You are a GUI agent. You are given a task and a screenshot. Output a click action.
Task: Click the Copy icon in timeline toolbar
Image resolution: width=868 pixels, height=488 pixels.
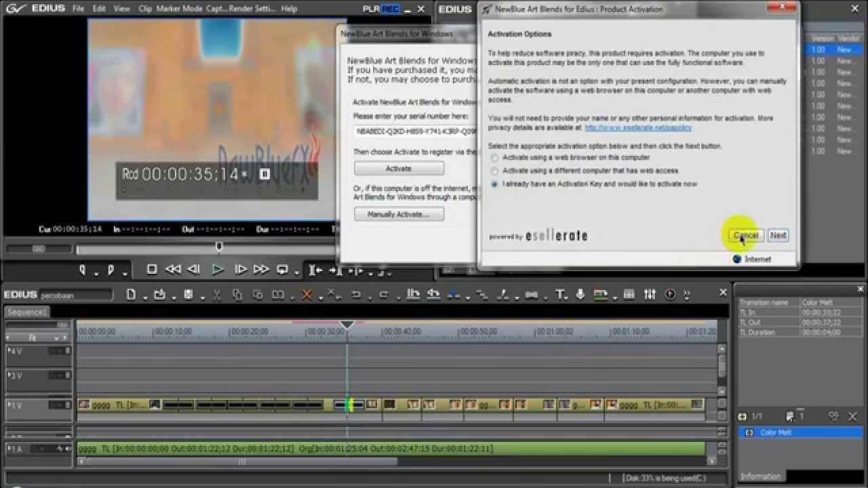click(x=237, y=294)
